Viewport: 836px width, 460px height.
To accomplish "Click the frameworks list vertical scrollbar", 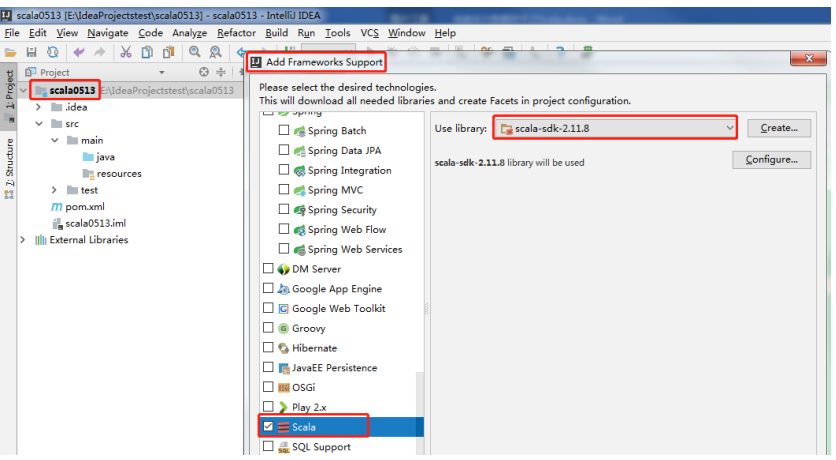I will [420, 413].
